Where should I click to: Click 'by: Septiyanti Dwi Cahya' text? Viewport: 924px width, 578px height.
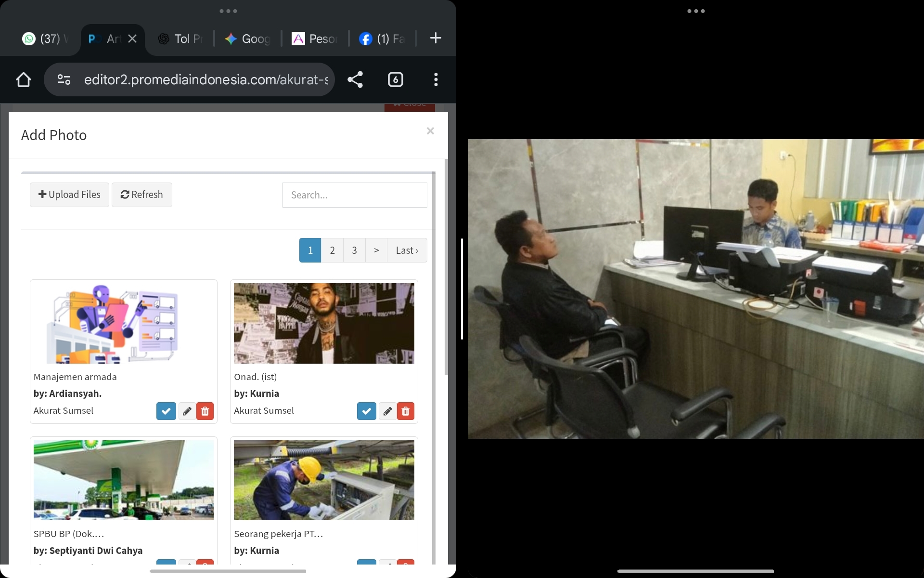88,551
